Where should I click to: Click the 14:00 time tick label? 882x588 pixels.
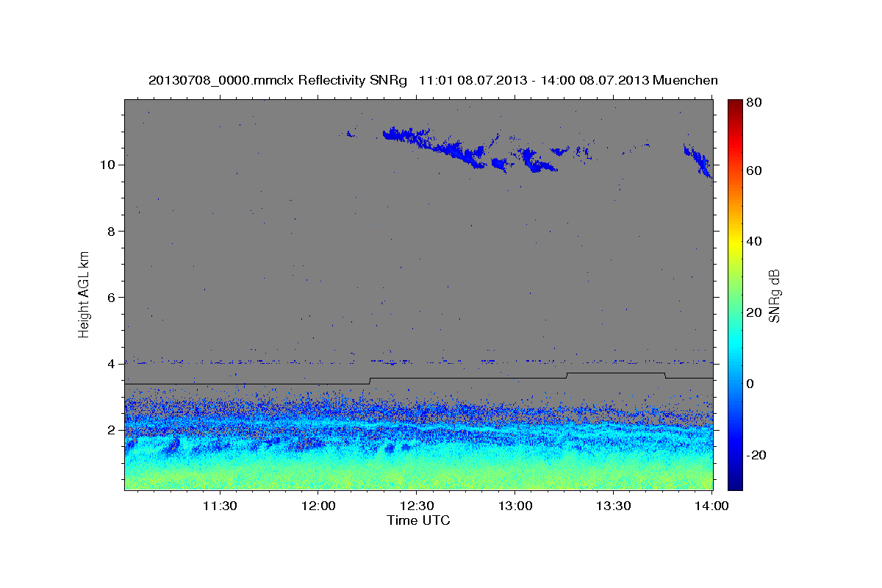(x=711, y=506)
